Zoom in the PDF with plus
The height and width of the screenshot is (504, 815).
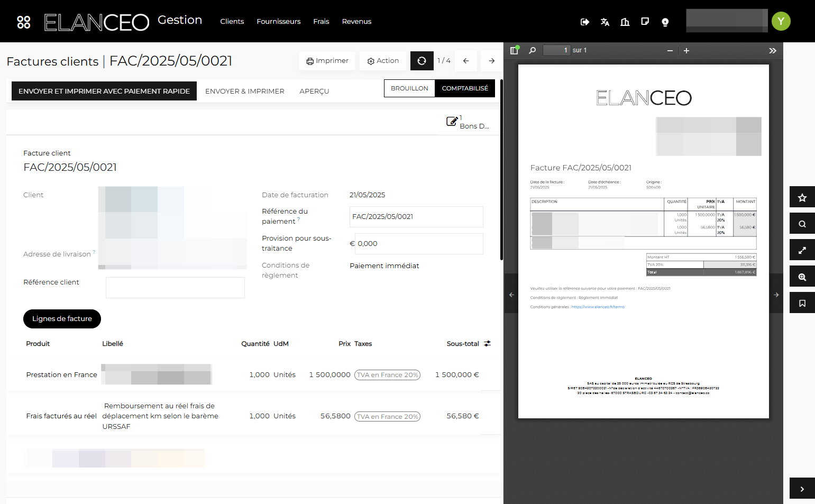[686, 51]
